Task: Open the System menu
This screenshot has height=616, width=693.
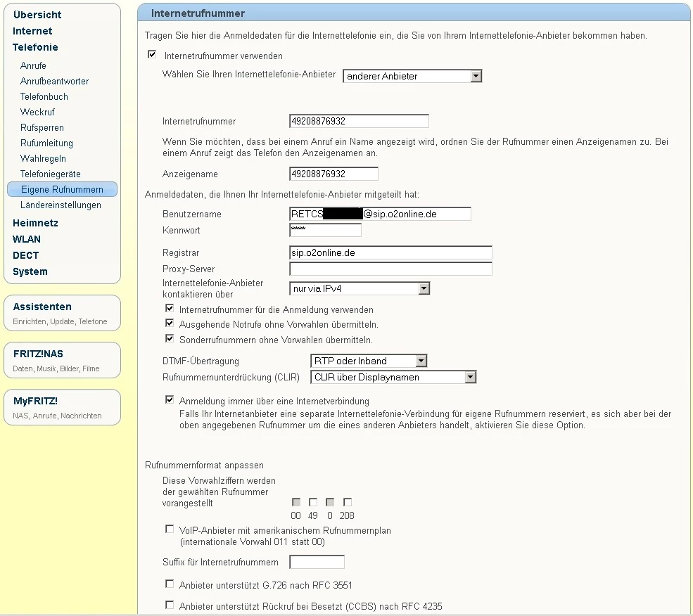Action: (30, 271)
